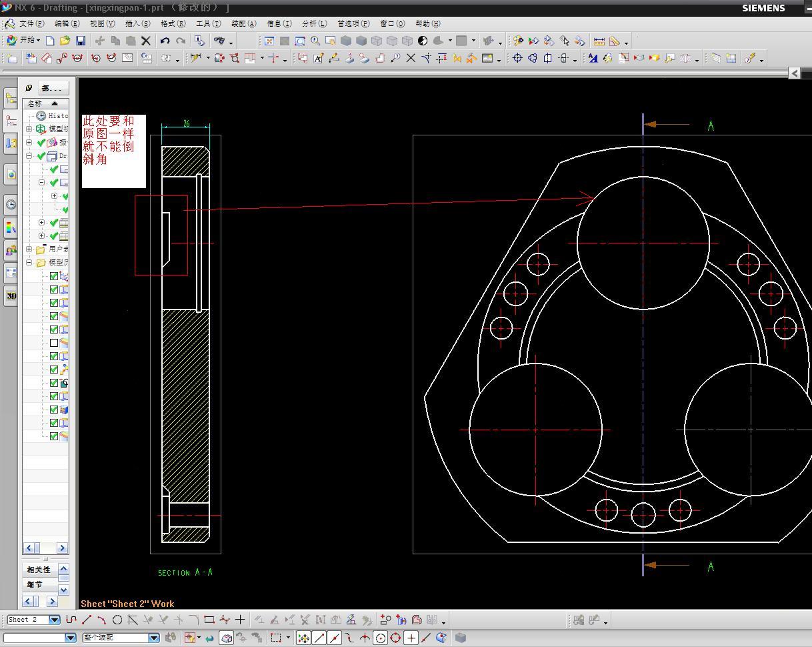812x647 pixels.
Task: Expand the 用户表 folder node
Action: (x=29, y=249)
